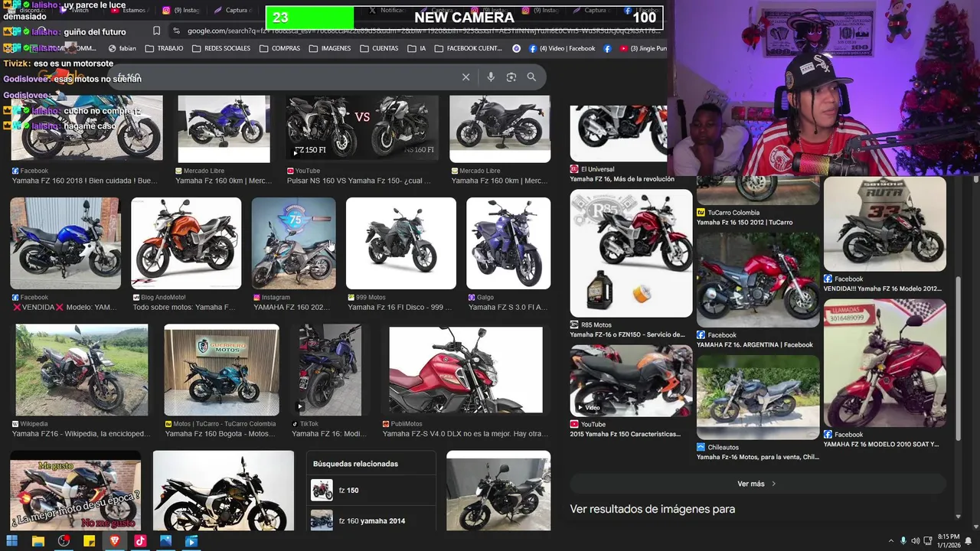Bookmark this page with the bookmark icon

[x=156, y=31]
